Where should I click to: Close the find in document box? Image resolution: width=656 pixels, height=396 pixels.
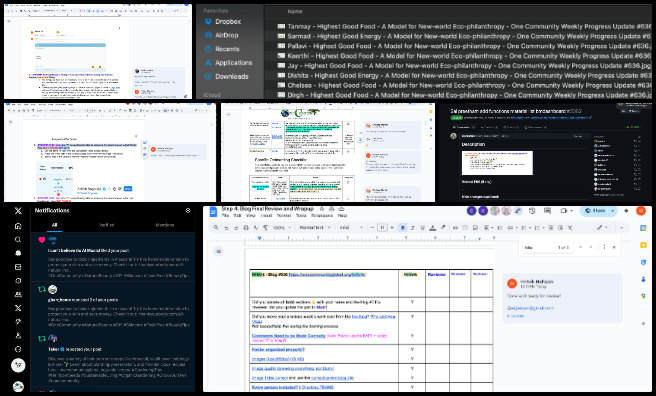pyautogui.click(x=614, y=247)
